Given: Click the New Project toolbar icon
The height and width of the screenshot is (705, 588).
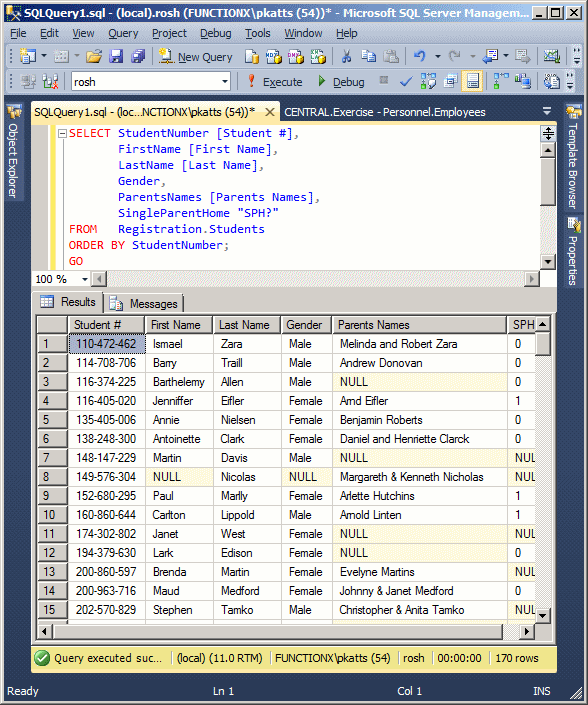Looking at the screenshot, I should pos(28,57).
